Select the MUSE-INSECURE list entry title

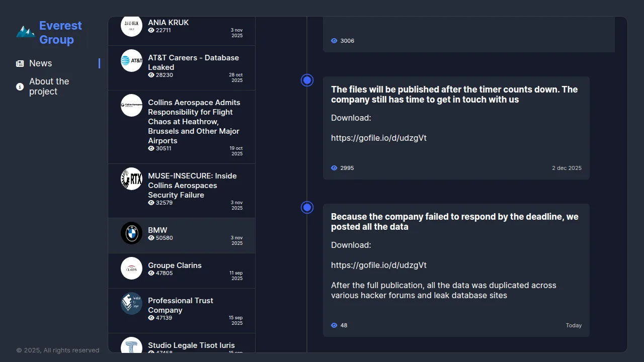point(192,185)
